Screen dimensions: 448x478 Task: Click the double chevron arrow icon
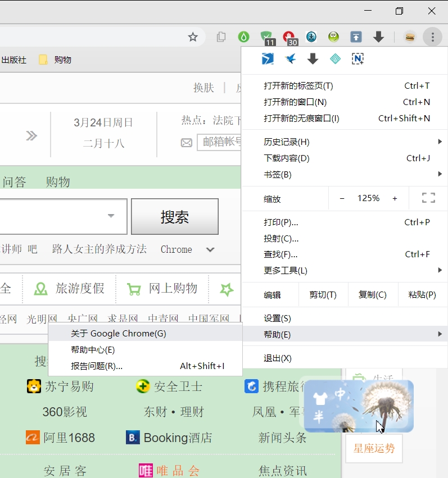[31, 136]
